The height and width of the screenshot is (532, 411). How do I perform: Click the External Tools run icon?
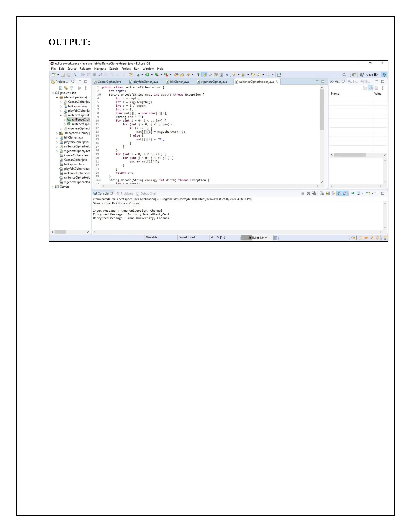coord(166,75)
